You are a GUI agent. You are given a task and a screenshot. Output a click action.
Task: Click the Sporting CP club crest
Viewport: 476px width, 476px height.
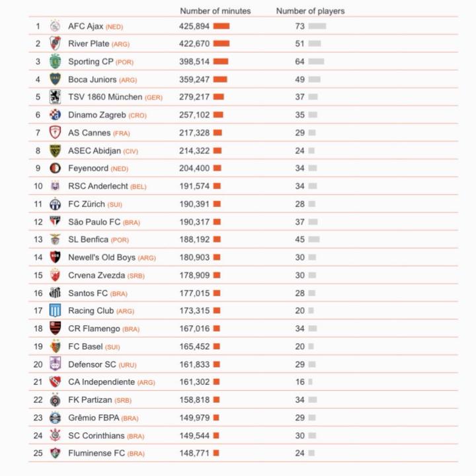55,61
